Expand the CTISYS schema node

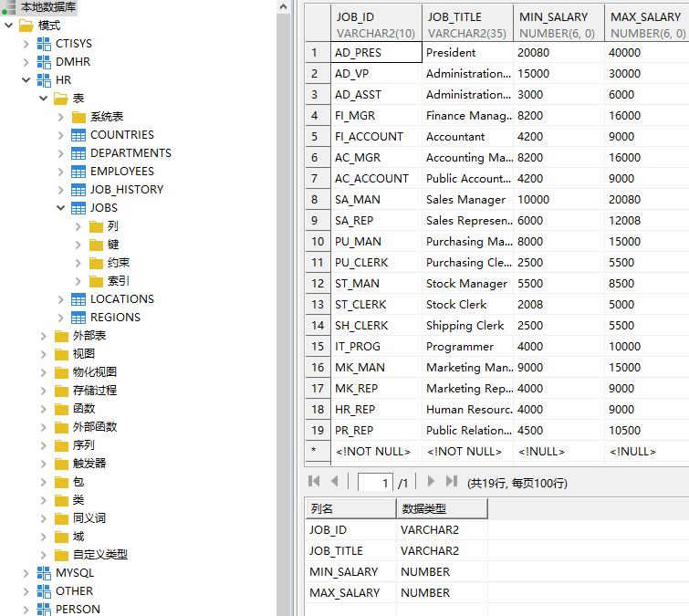tap(26, 44)
